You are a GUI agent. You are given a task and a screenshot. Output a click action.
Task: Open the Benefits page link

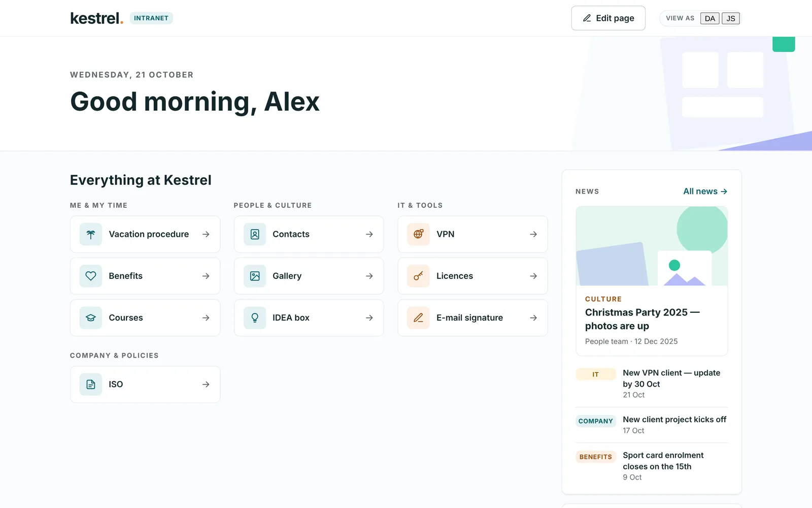click(145, 276)
